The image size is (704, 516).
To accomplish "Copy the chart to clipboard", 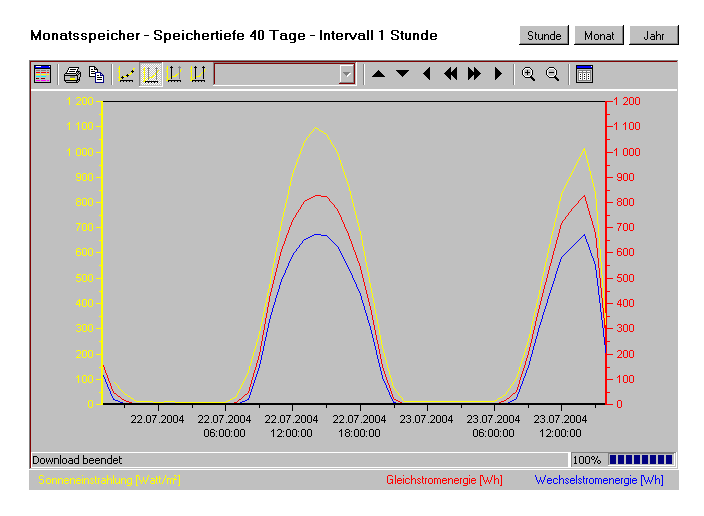I will tap(97, 74).
